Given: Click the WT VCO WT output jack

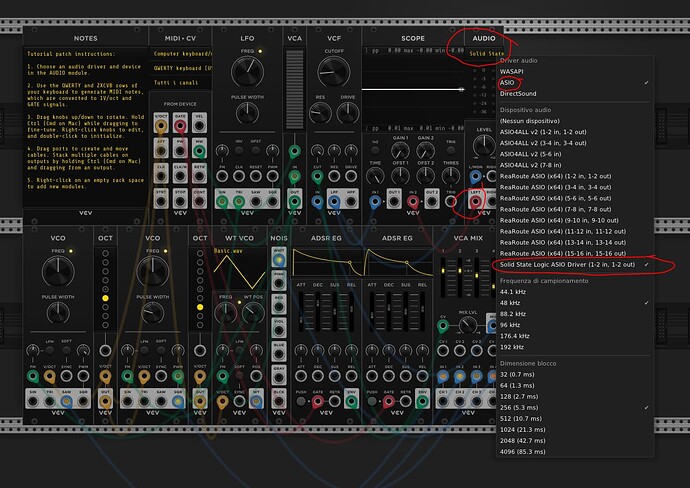Looking at the screenshot, I should pyautogui.click(x=256, y=401).
